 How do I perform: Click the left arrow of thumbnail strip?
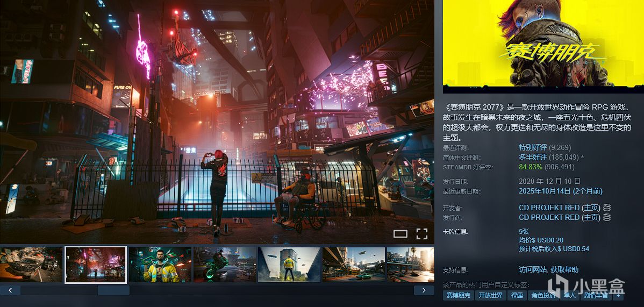click(x=10, y=290)
